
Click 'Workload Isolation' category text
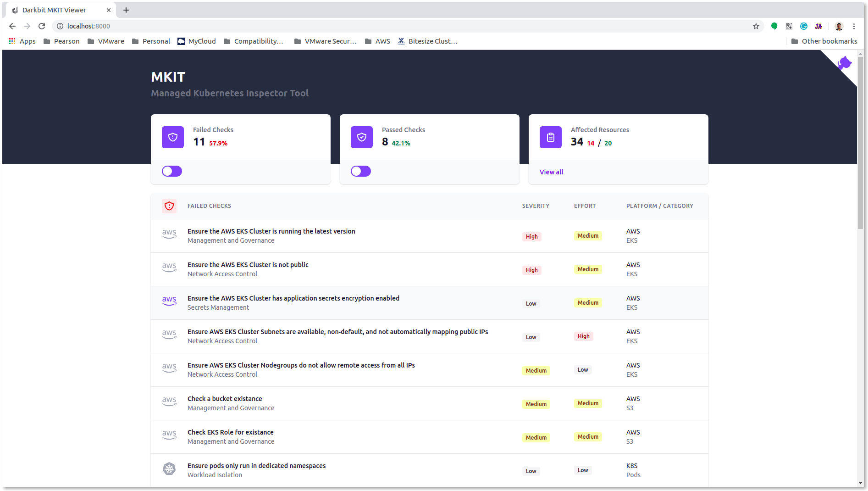pos(215,475)
